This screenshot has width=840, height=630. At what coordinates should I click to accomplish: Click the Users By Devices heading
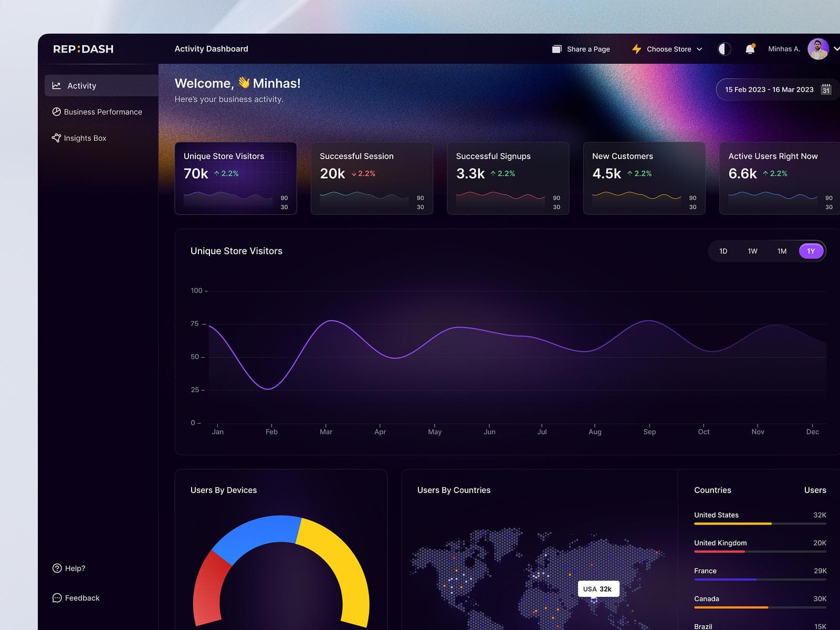tap(224, 490)
